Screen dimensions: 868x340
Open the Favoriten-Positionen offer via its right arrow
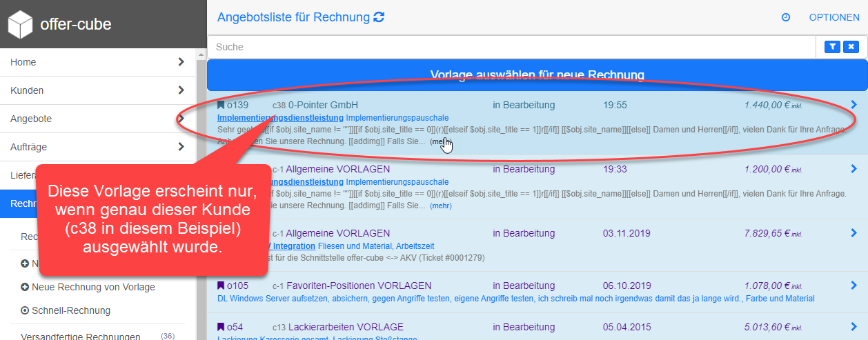854,286
